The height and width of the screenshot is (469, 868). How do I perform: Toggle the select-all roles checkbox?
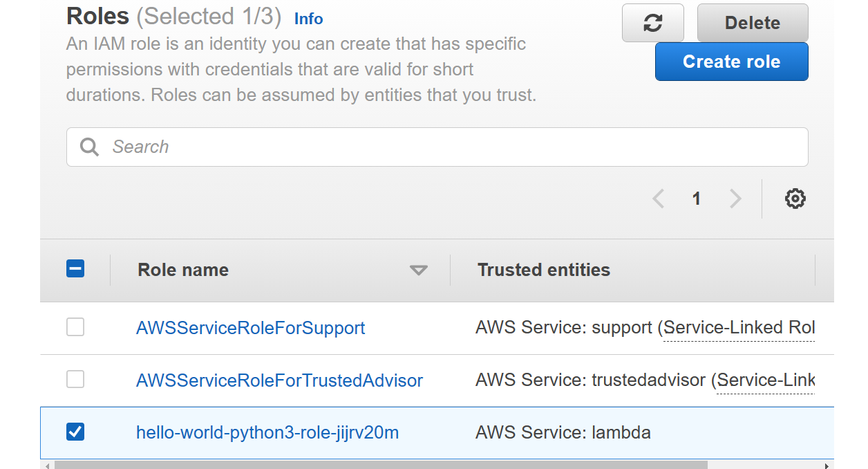(75, 268)
